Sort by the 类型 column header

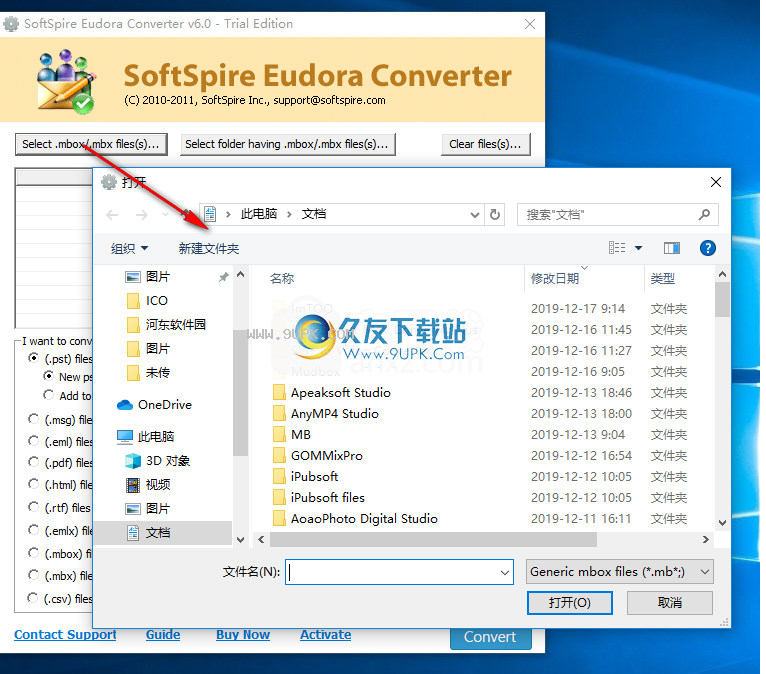(x=662, y=278)
